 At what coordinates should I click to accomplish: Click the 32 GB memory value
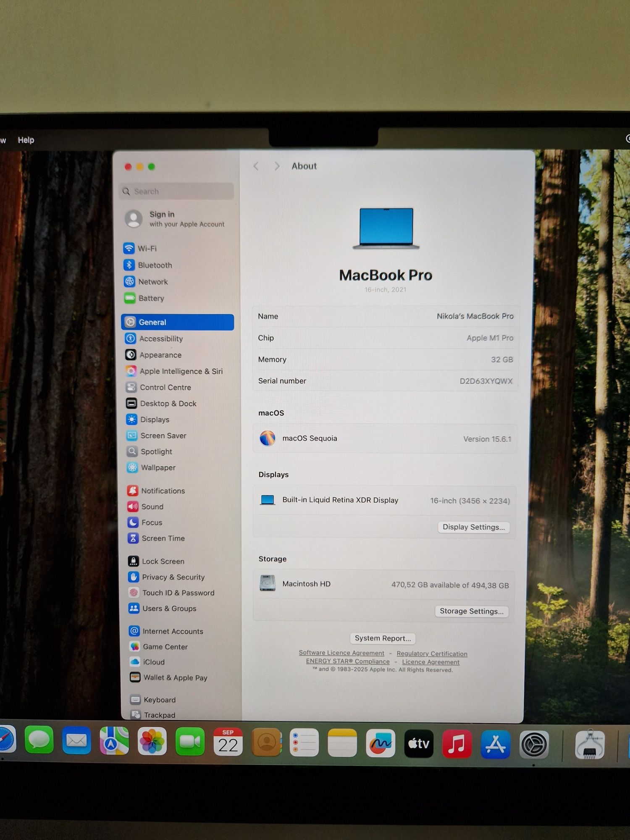point(502,360)
